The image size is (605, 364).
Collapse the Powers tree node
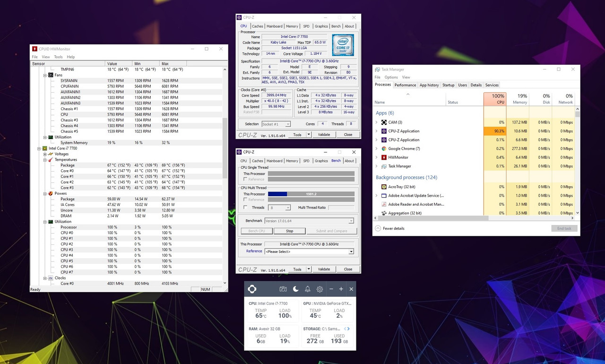(x=45, y=193)
